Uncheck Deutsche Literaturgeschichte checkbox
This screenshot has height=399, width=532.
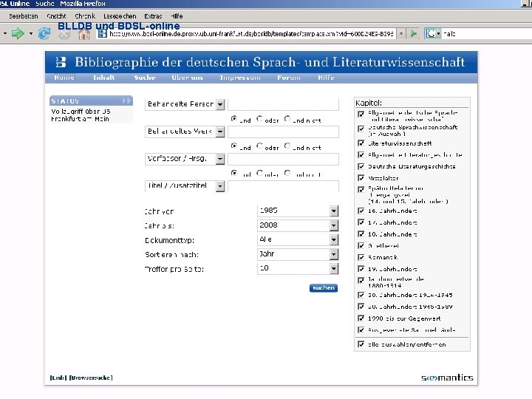[x=361, y=166]
